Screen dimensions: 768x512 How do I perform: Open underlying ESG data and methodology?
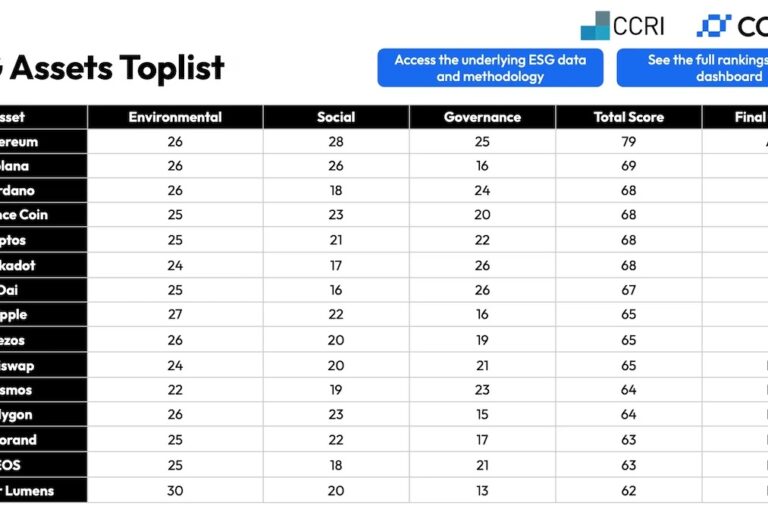[490, 68]
